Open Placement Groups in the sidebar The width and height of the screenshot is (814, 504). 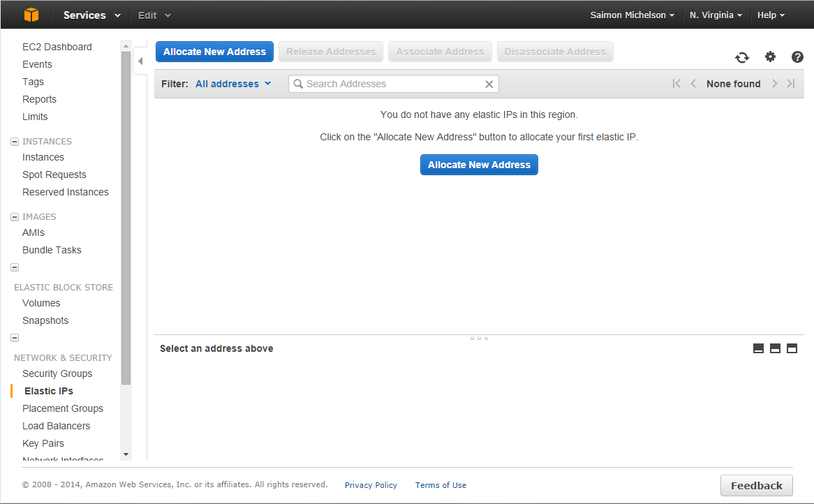tap(63, 408)
